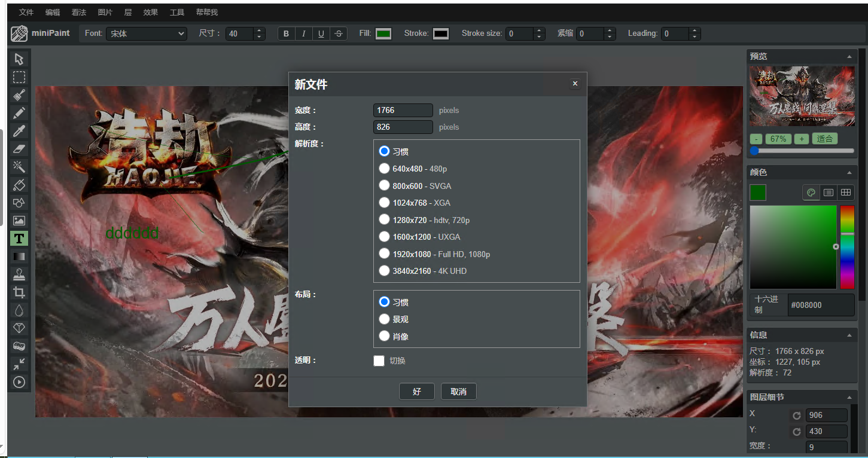Viewport: 868px width, 458px height.
Task: Select the Brush tool
Action: (x=19, y=94)
